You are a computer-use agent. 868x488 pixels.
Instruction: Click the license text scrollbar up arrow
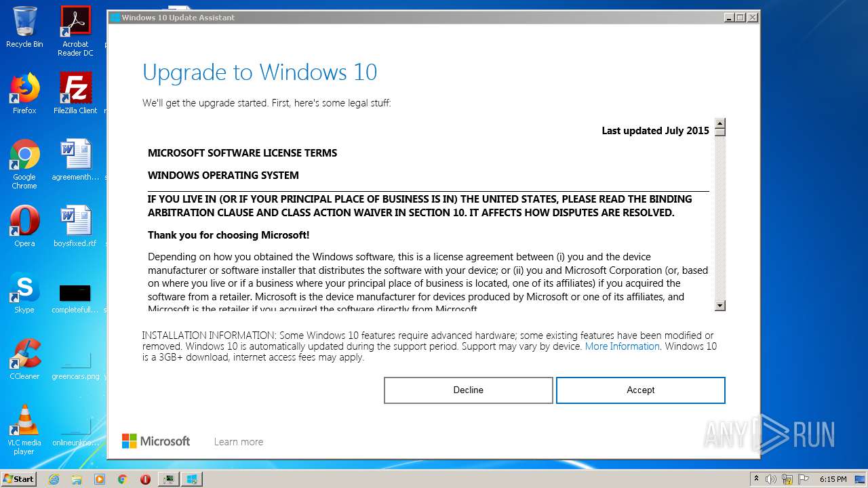[x=720, y=123]
